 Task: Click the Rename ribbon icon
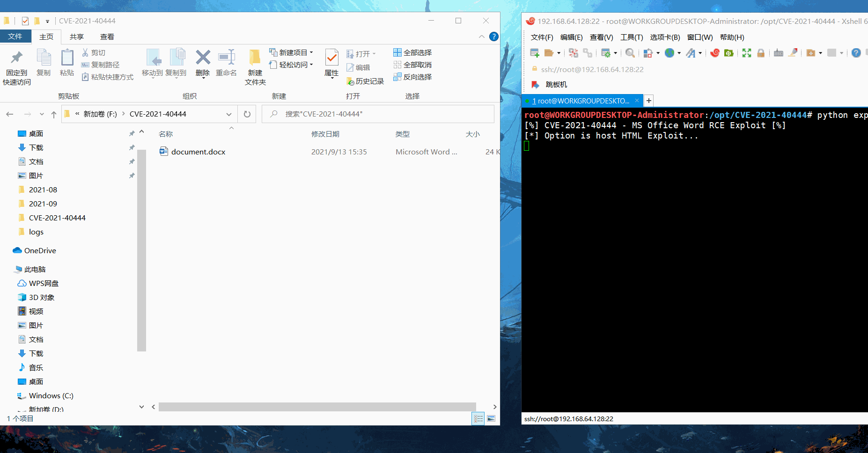point(226,63)
